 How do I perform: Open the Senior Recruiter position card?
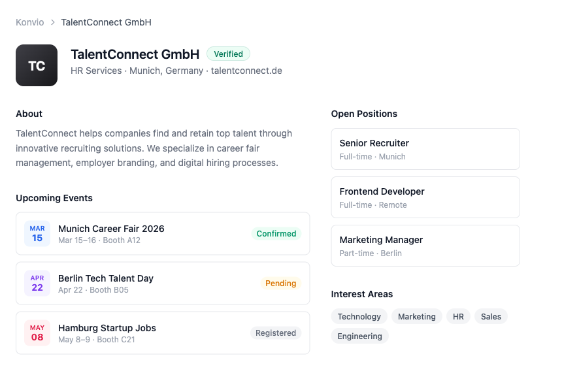[425, 149]
